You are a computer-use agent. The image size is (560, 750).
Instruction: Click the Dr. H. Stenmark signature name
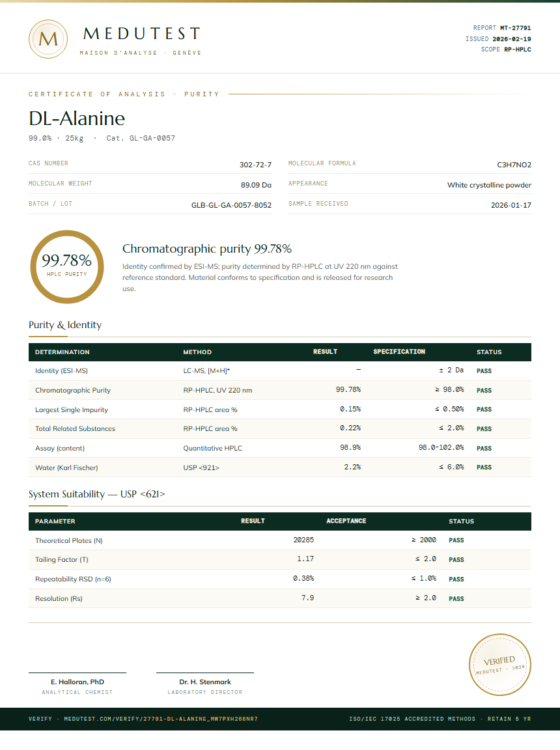pyautogui.click(x=205, y=682)
